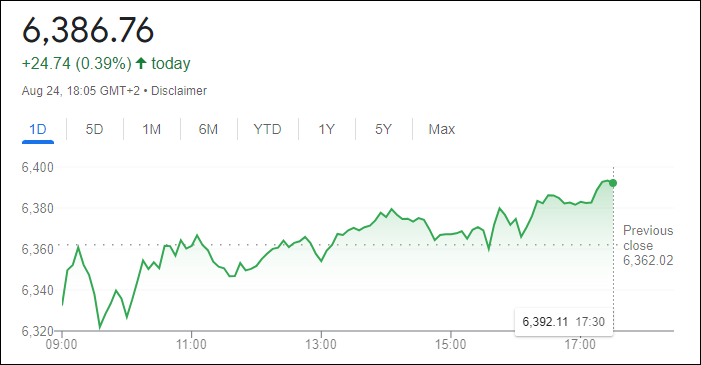Open the 1M chart range
This screenshot has width=701, height=365.
pyautogui.click(x=152, y=129)
